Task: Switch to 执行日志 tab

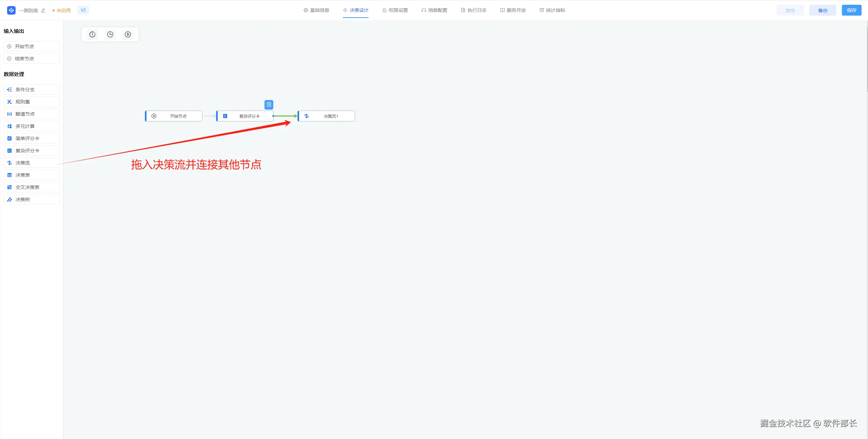Action: pyautogui.click(x=474, y=10)
